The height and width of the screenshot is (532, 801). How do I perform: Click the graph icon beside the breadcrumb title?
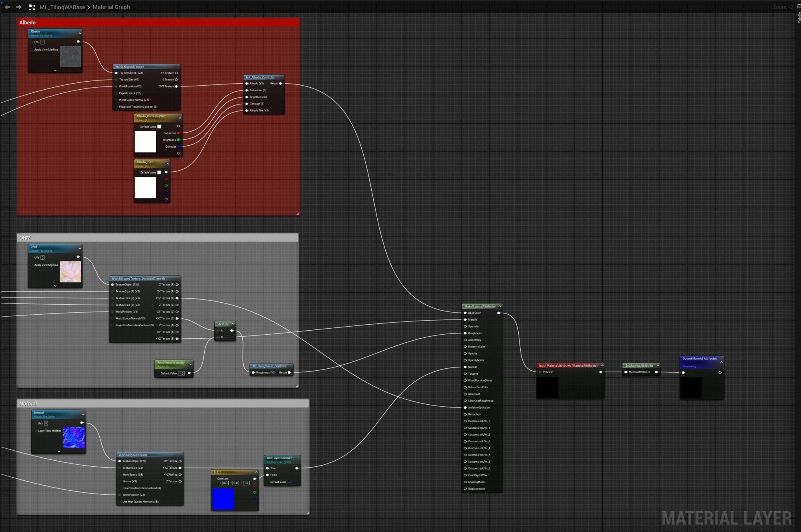click(32, 7)
